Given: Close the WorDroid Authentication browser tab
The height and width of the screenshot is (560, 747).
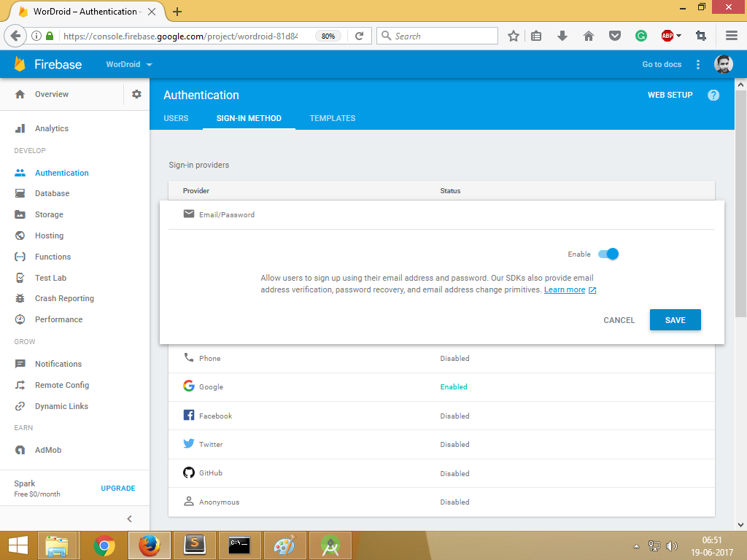Looking at the screenshot, I should (152, 12).
